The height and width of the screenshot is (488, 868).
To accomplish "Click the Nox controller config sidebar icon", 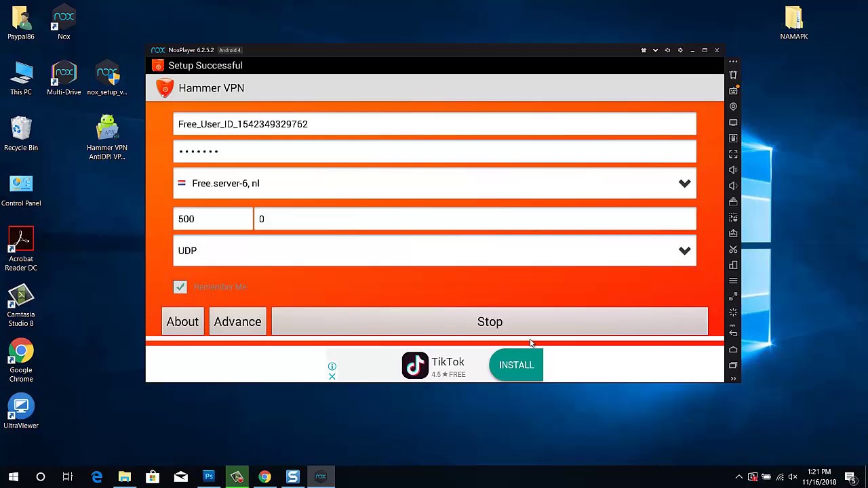I will click(733, 297).
